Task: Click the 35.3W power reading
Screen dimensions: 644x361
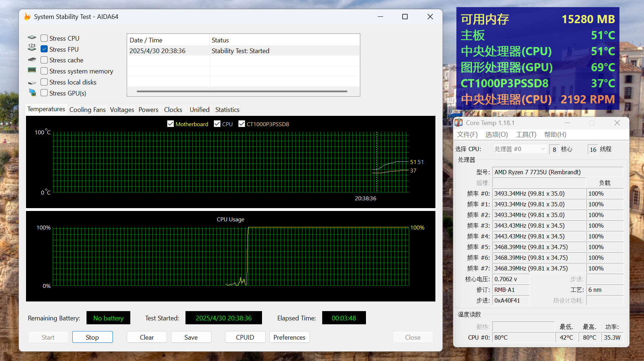Action: point(612,337)
